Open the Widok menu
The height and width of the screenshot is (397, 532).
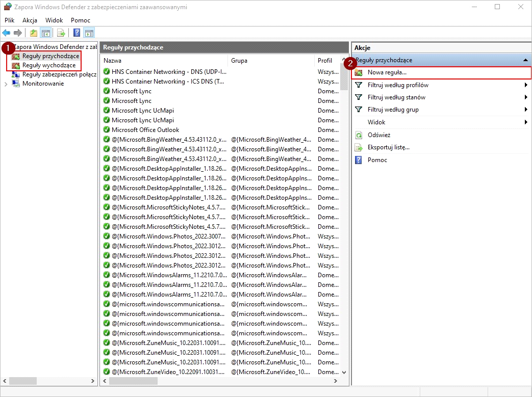click(54, 20)
